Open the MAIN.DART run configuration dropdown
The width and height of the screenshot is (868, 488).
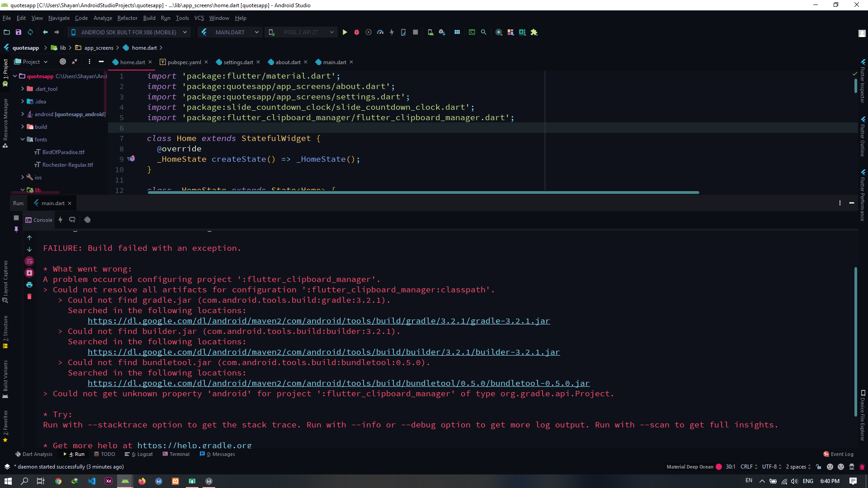230,33
